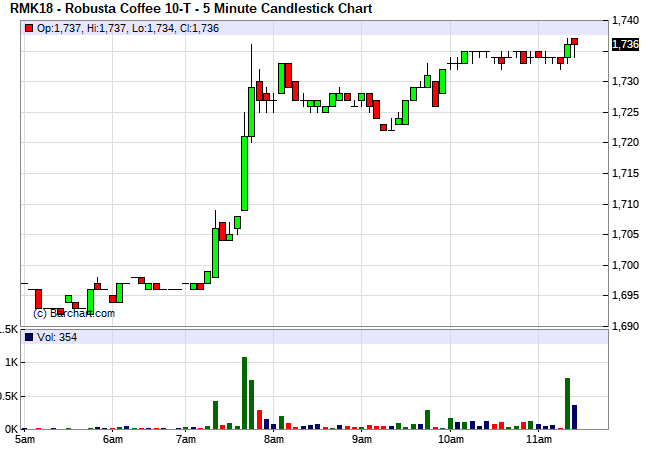The image size is (650, 470).
Task: Click the red square icon beside Op:1,737
Action: pos(28,28)
